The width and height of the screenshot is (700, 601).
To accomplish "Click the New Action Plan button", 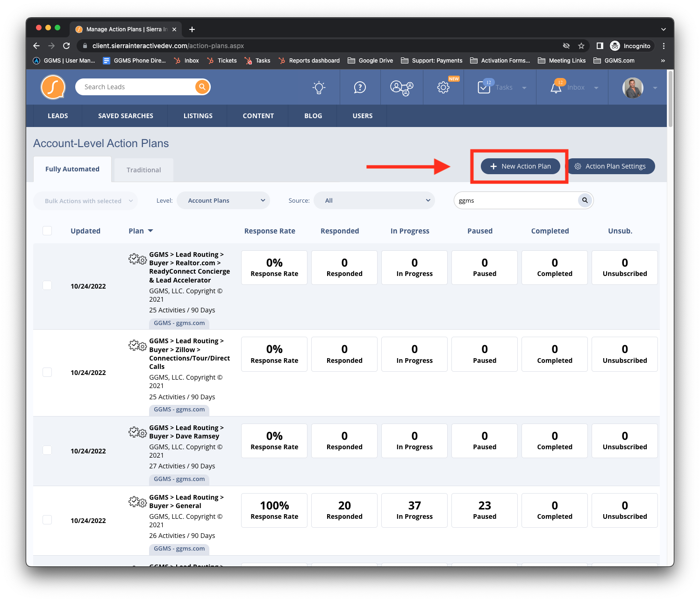I will click(521, 166).
